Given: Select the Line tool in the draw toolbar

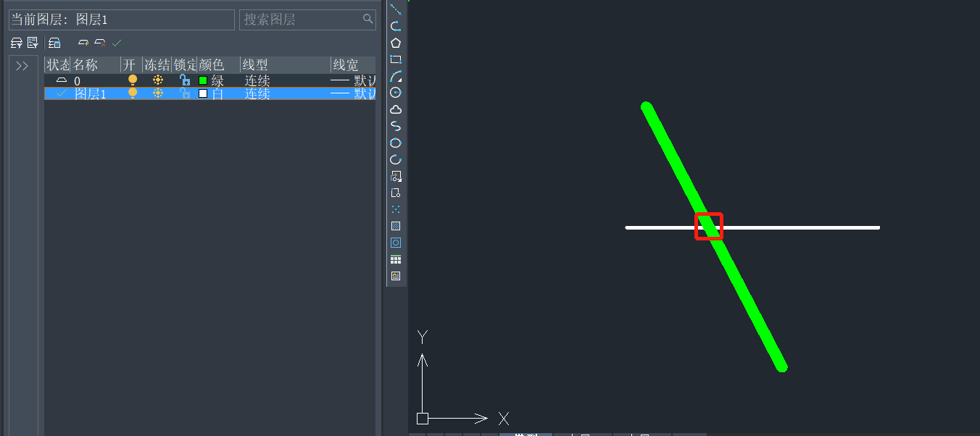Looking at the screenshot, I should click(x=396, y=9).
